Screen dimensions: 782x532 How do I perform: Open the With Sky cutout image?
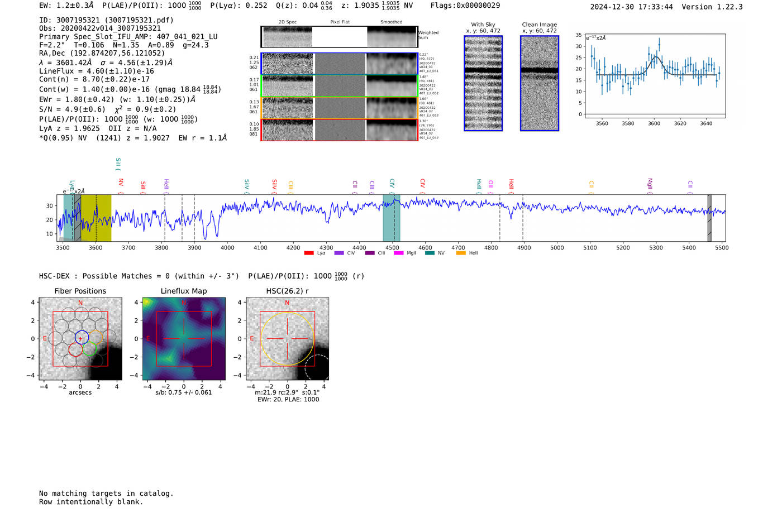(483, 83)
